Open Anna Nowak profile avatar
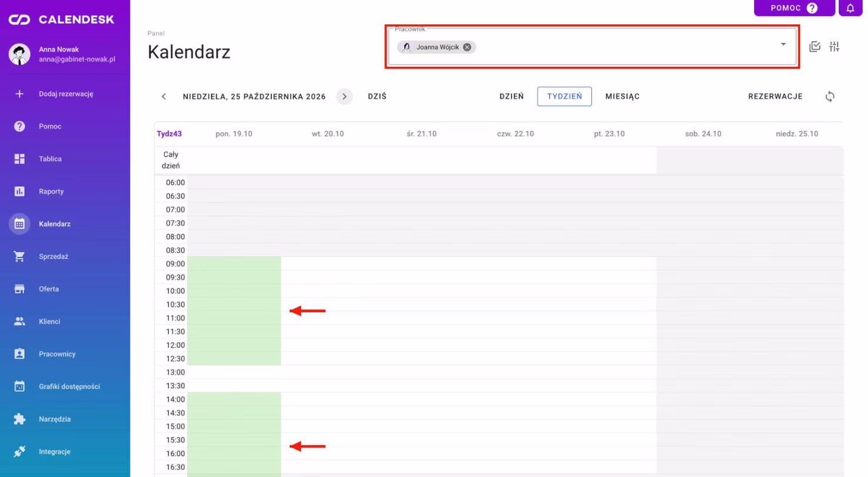868x477 pixels. (19, 54)
